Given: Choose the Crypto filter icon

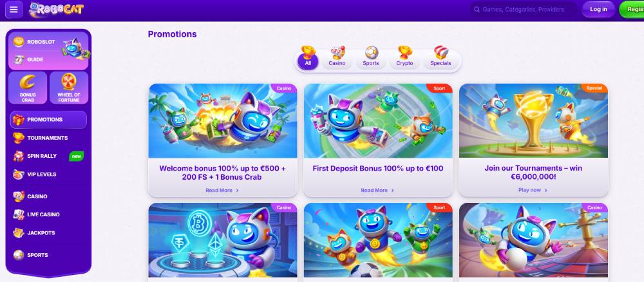Looking at the screenshot, I should pyautogui.click(x=404, y=57).
